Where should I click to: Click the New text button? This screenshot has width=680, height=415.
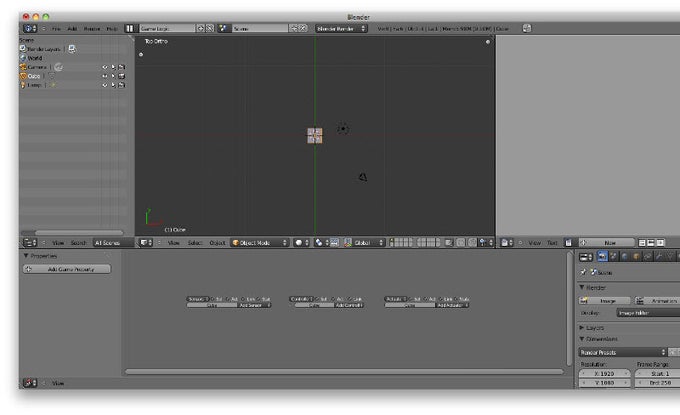tap(607, 243)
